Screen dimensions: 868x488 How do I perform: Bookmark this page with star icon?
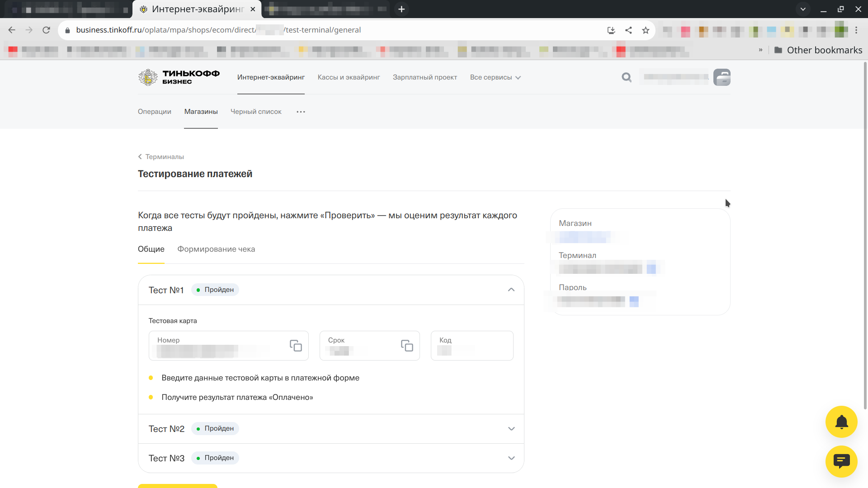tap(646, 30)
